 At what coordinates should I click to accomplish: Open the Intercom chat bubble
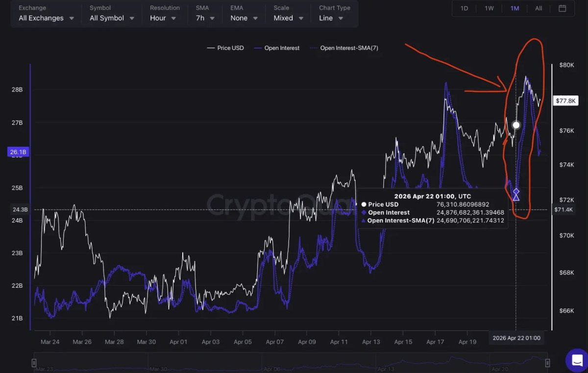tap(576, 360)
